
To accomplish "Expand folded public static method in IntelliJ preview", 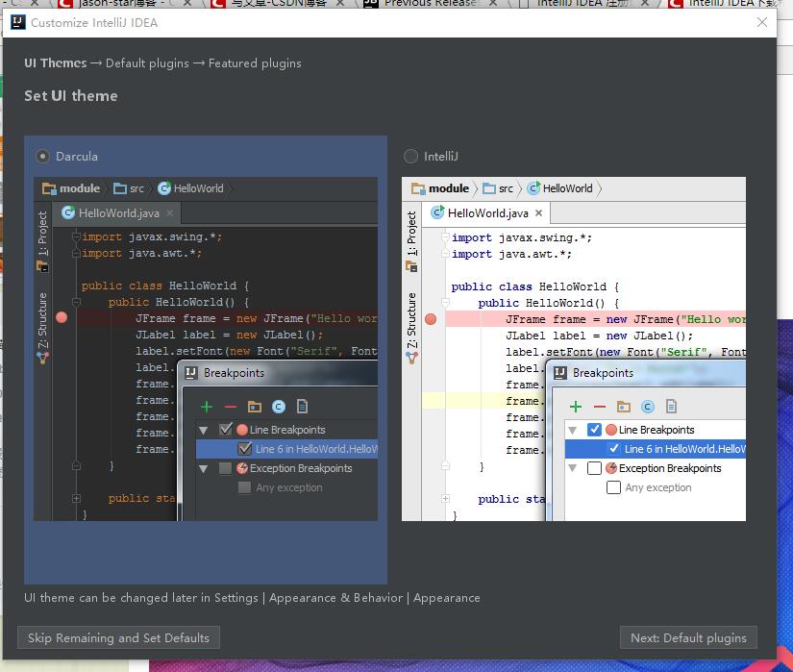I will click(446, 499).
